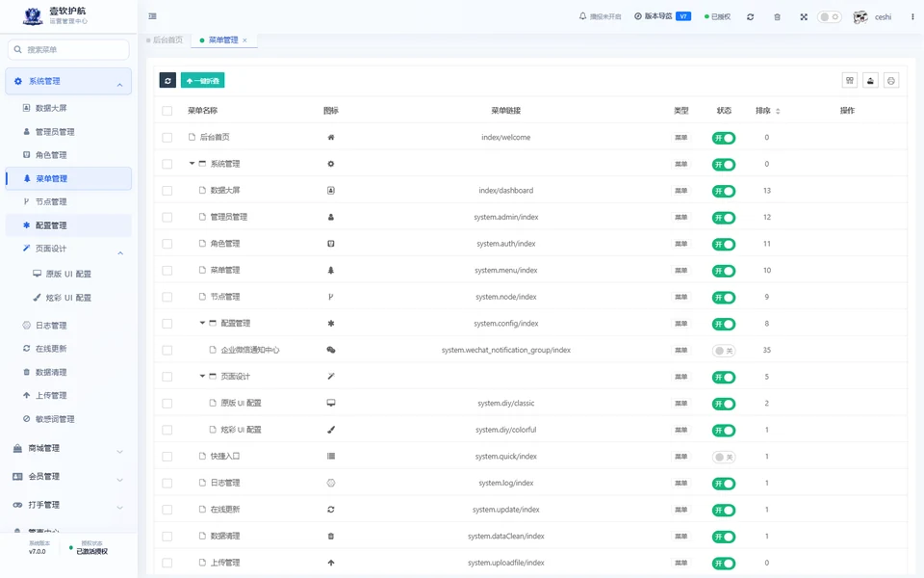Open the three-dot more menu in header

(912, 17)
